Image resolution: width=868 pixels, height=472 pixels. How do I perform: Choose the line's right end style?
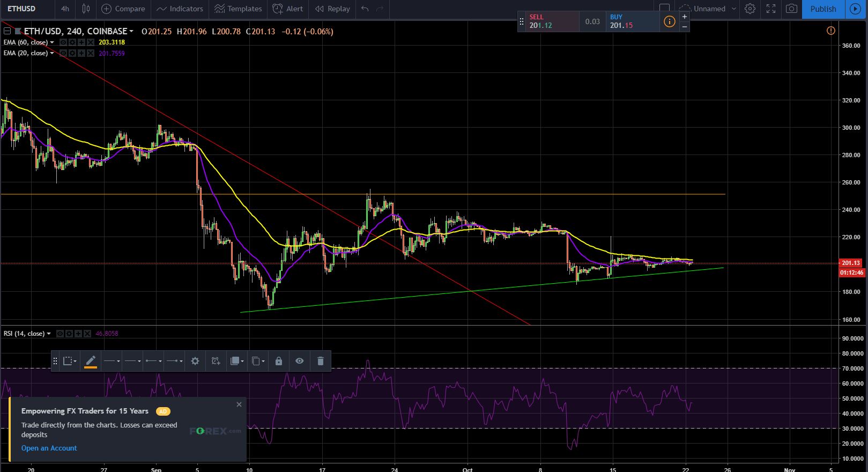(x=174, y=361)
